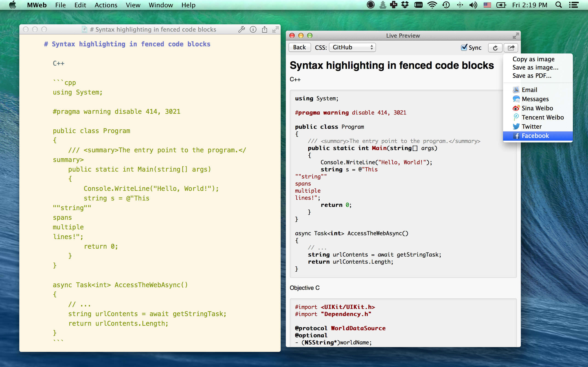This screenshot has width=588, height=367.
Task: Uncheck the Sync checkbox
Action: (x=464, y=47)
